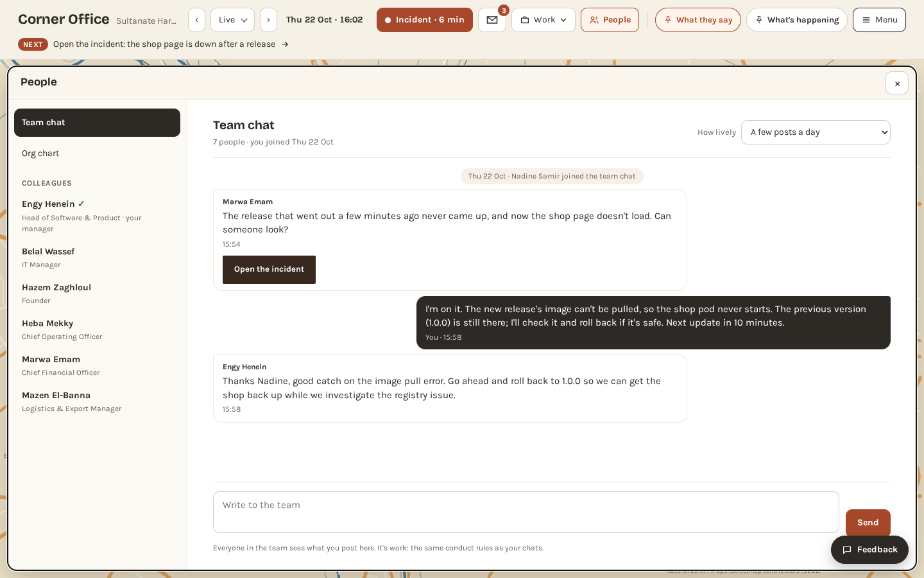Switch to Org chart view
This screenshot has width=924, height=578.
97,153
